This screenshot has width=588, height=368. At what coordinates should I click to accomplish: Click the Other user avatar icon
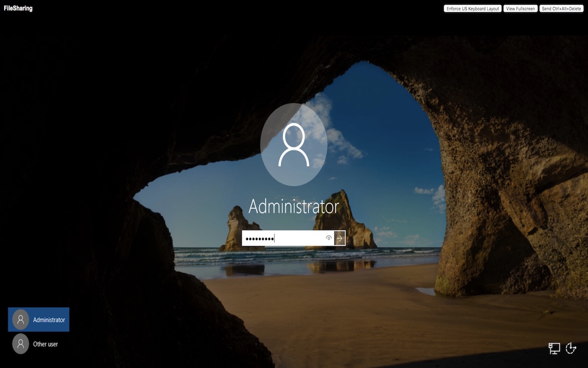coord(21,344)
